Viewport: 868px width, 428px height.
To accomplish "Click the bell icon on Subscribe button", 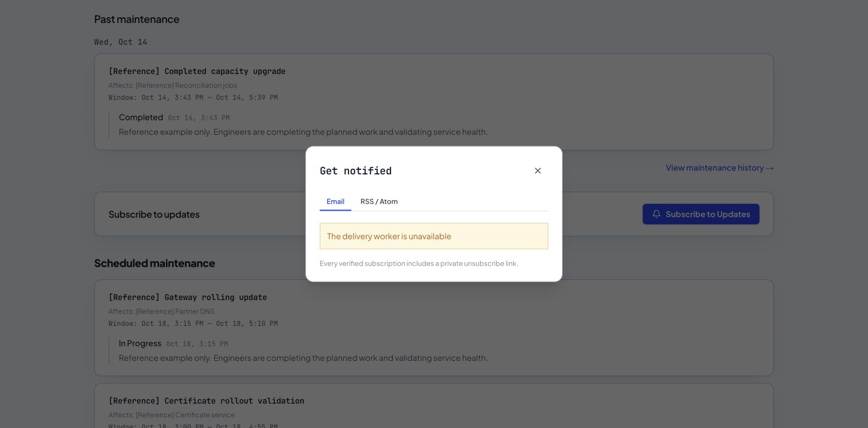I will click(x=656, y=214).
